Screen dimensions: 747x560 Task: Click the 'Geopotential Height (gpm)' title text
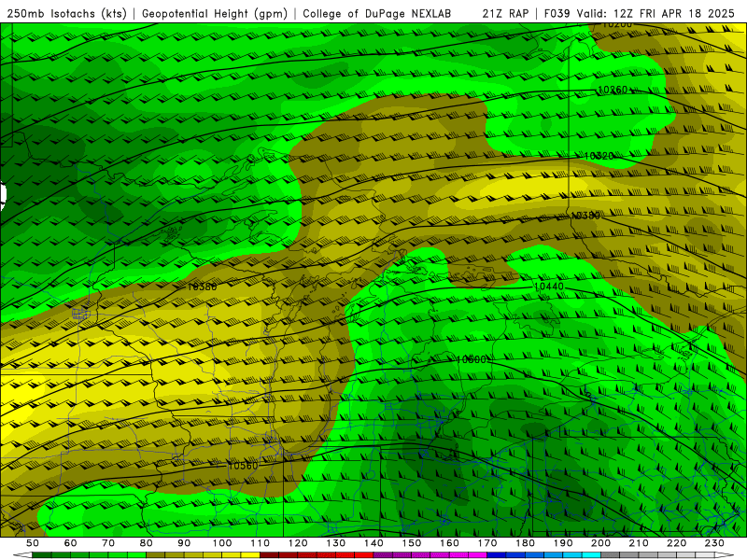(x=215, y=14)
